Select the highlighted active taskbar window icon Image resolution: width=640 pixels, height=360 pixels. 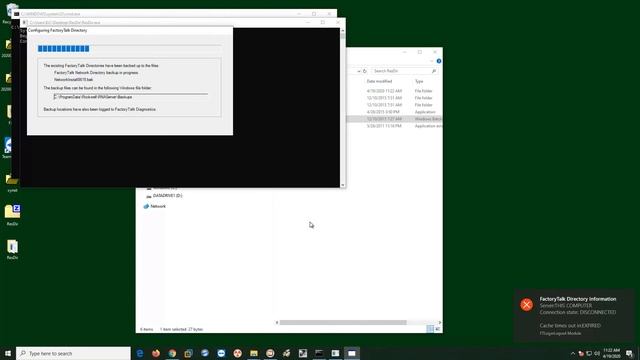[x=352, y=353]
